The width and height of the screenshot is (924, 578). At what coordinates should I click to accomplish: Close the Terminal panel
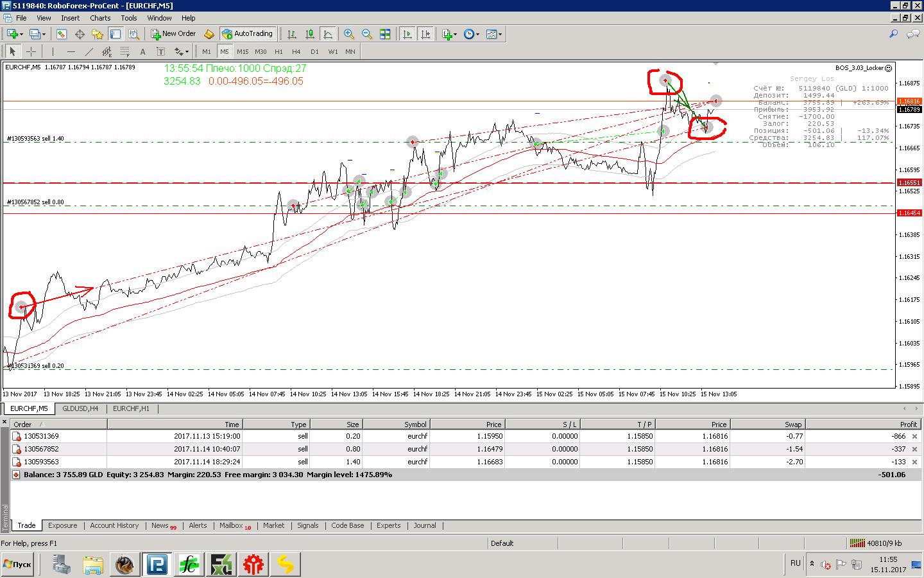[x=4, y=422]
